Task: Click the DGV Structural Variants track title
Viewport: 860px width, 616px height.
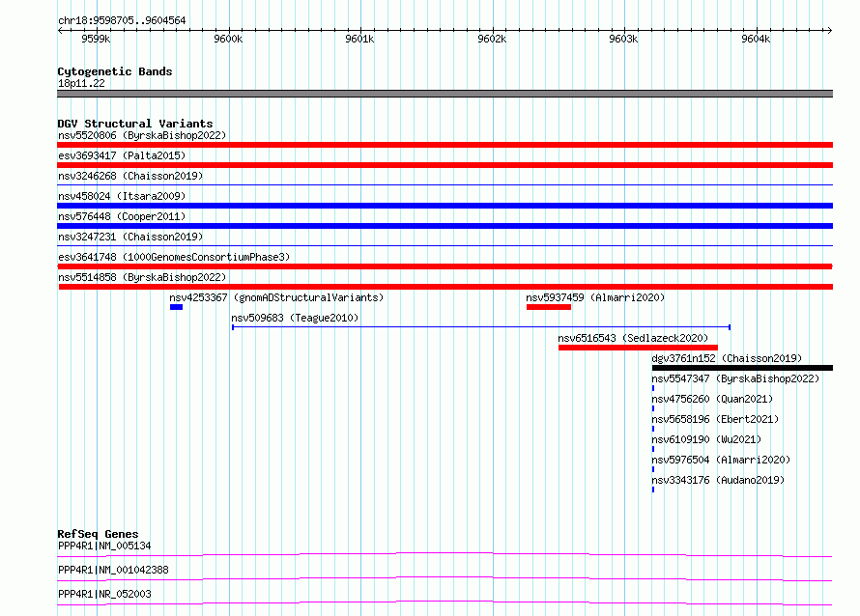Action: click(x=135, y=124)
